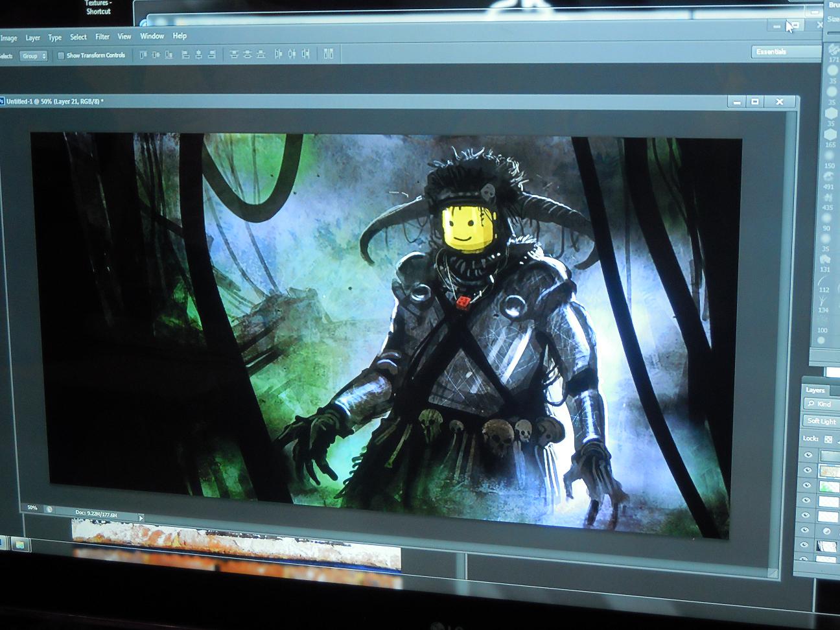Enable the Show Transform Controls checkbox

(61, 56)
